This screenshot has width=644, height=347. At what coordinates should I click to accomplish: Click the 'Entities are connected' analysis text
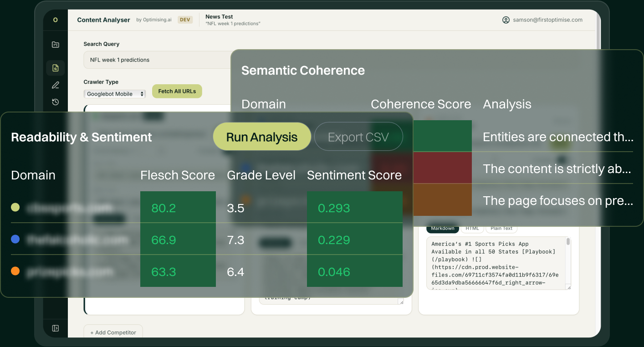tap(558, 137)
